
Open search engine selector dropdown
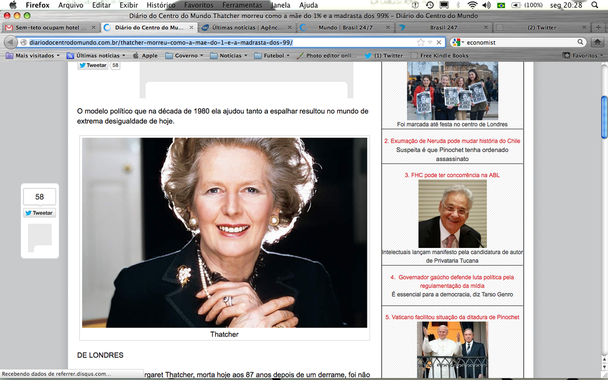coord(458,42)
